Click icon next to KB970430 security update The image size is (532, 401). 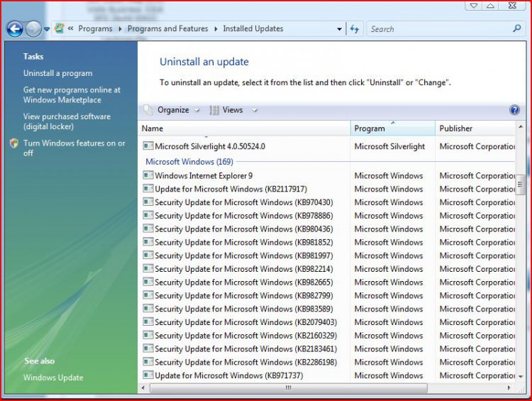[x=148, y=202]
